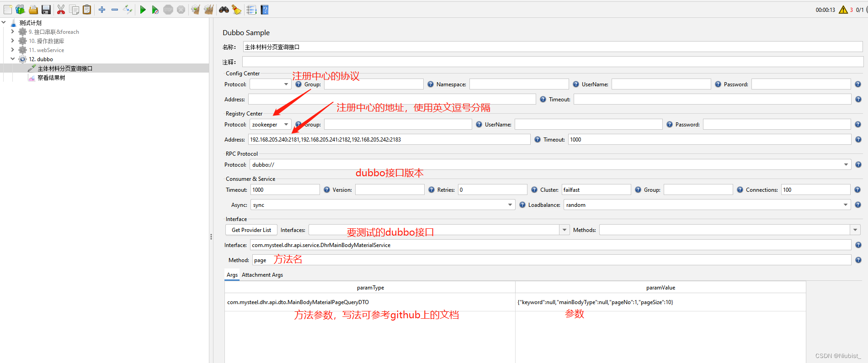The image size is (868, 363).
Task: Click the 注释 comment input field
Action: click(553, 62)
